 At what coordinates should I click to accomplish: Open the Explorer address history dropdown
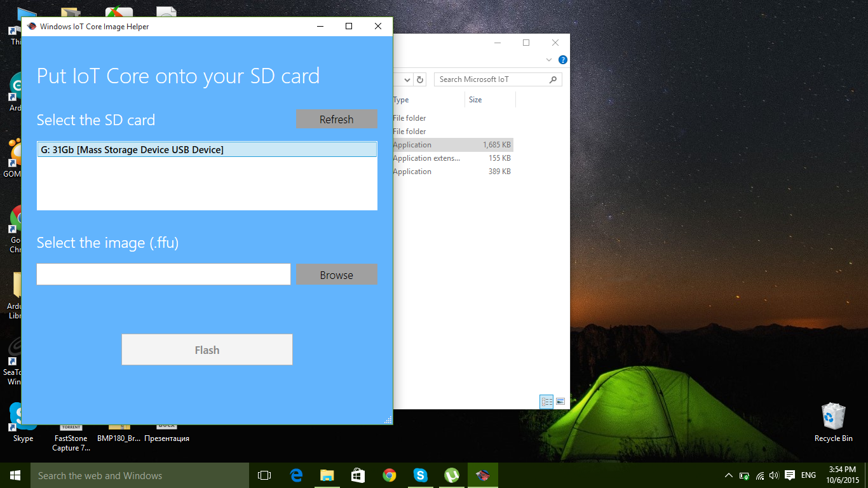click(407, 79)
